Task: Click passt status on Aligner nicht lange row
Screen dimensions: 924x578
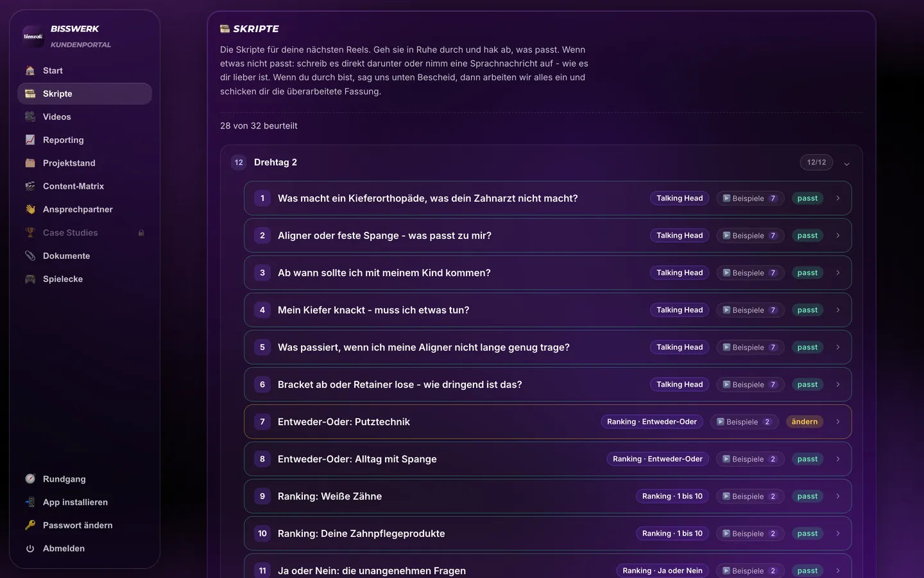Action: click(x=807, y=347)
